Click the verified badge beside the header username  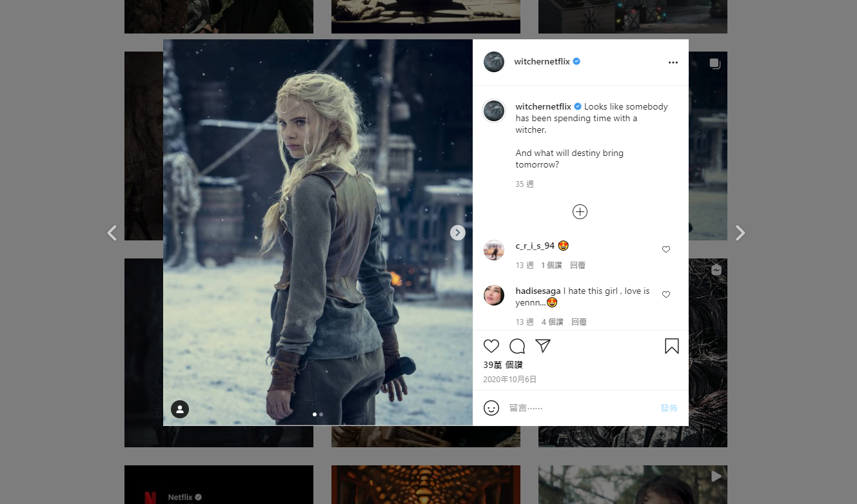[x=576, y=61]
